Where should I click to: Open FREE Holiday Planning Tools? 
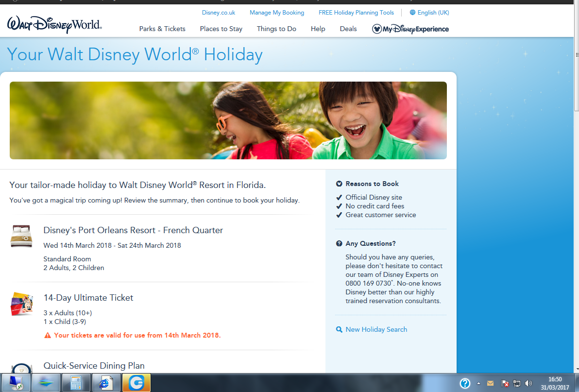point(356,13)
